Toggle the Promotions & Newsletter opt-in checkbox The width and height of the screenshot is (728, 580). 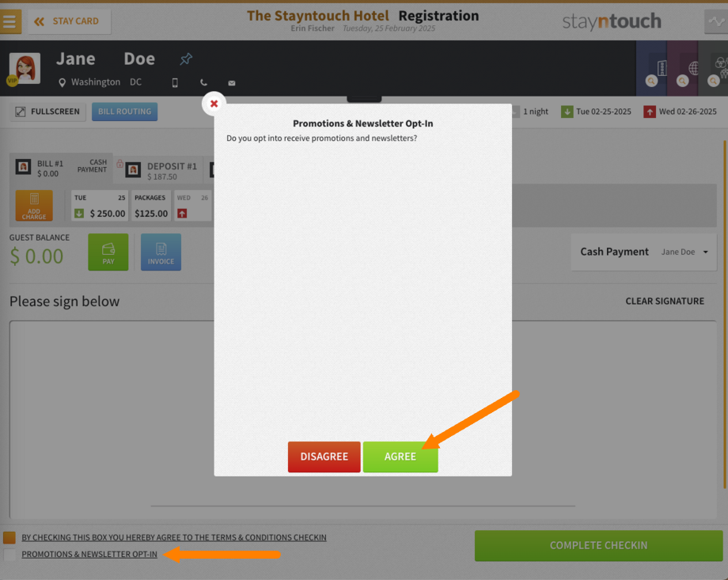(9, 554)
